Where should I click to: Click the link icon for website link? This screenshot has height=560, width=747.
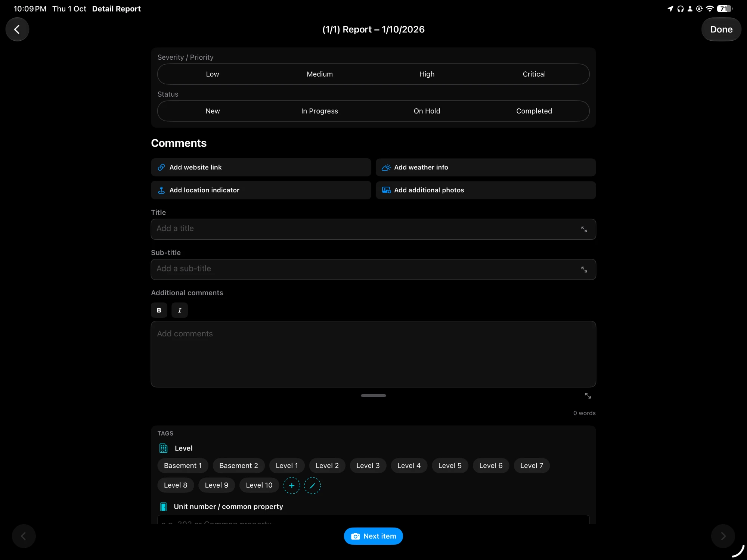(x=161, y=167)
